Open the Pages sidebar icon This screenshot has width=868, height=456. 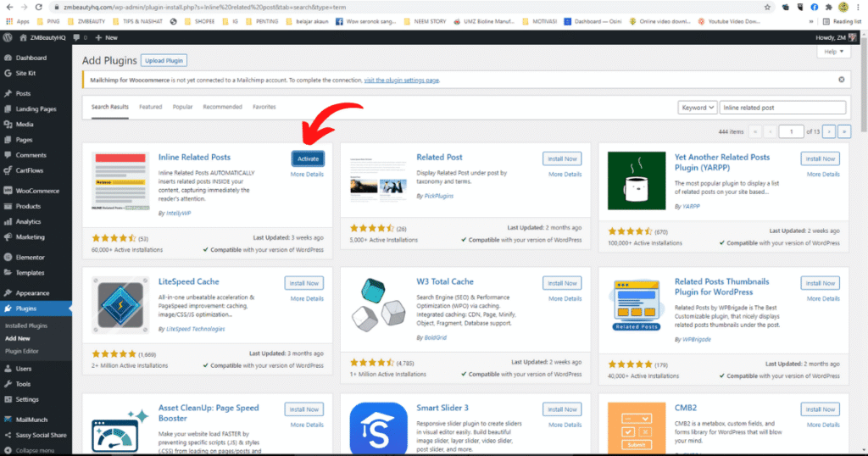(x=8, y=140)
